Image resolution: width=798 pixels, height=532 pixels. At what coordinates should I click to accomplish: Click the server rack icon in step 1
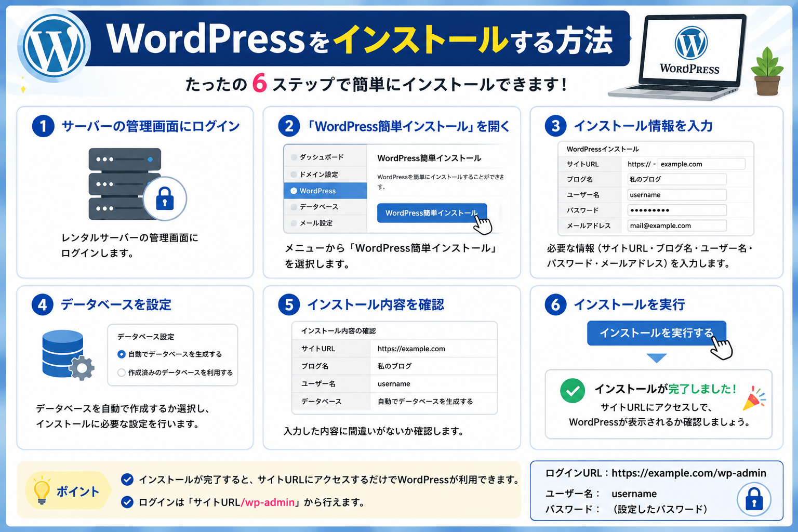tap(125, 184)
